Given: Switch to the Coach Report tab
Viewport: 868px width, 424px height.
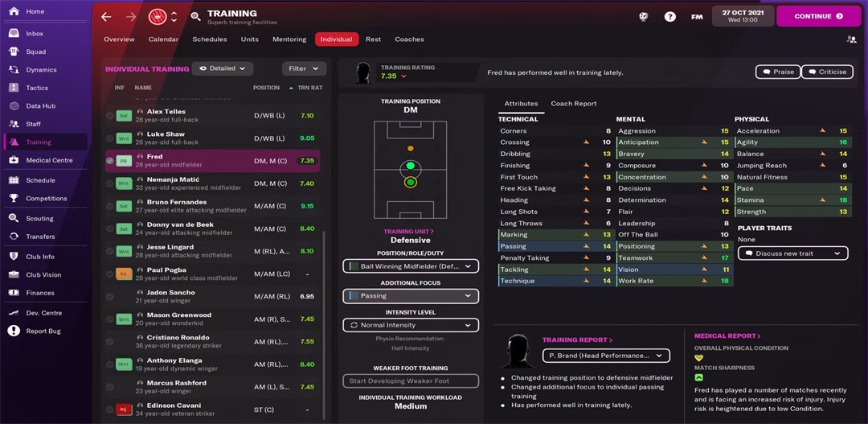Looking at the screenshot, I should 574,104.
